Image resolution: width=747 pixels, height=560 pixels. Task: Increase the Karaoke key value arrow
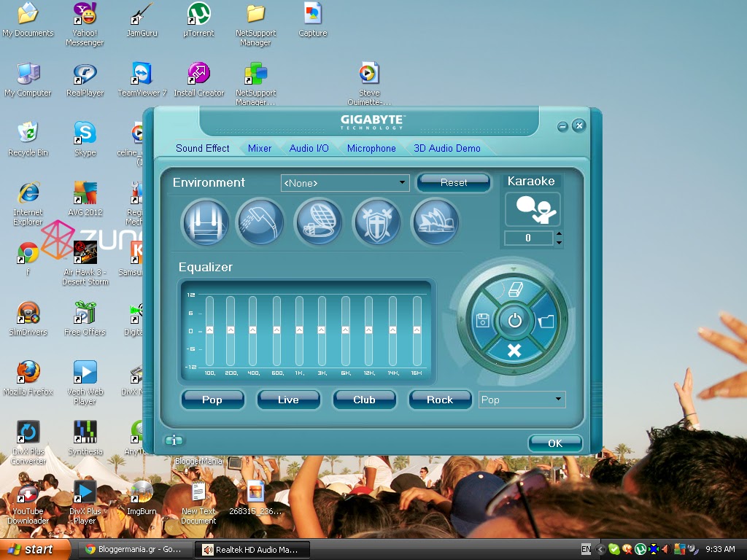[x=560, y=234]
